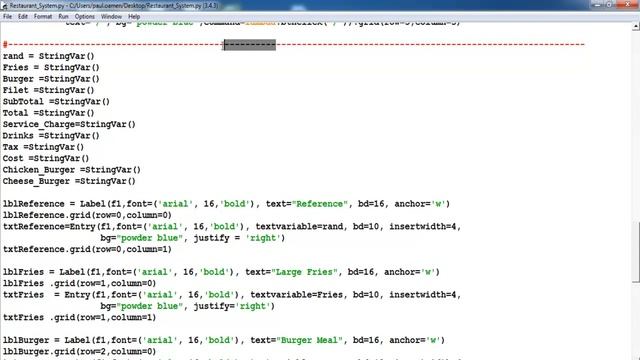Screen dimensions: 640x360
Task: Click the line 'Burger =StringVar()'
Action: coord(51,79)
